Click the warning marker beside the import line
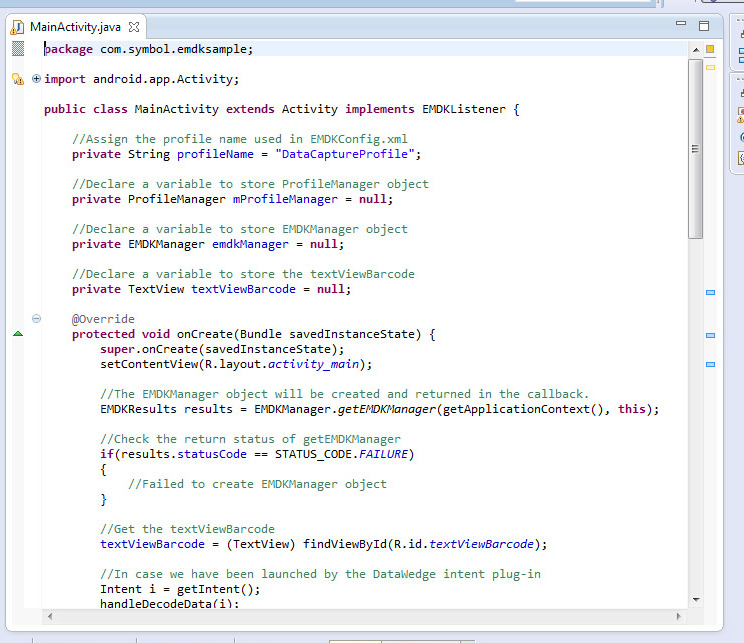This screenshot has width=744, height=643. tap(17, 79)
